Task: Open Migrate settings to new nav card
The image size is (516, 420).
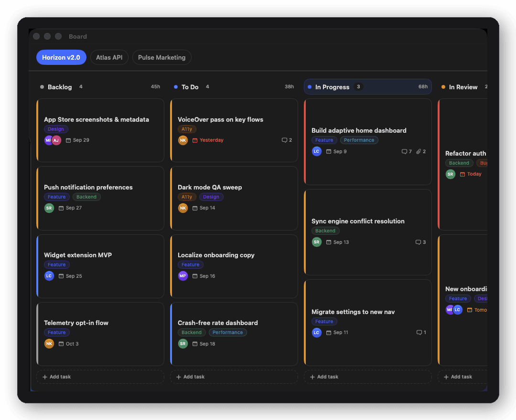Action: (x=367, y=322)
